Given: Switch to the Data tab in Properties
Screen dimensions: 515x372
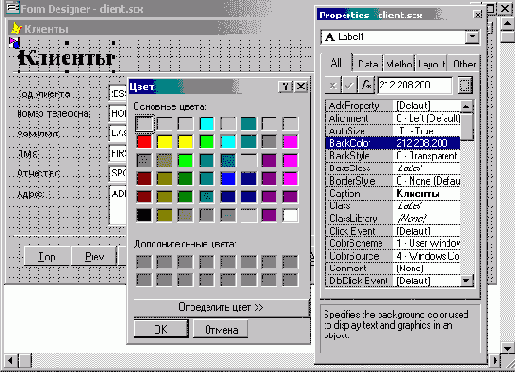Looking at the screenshot, I should [x=368, y=63].
